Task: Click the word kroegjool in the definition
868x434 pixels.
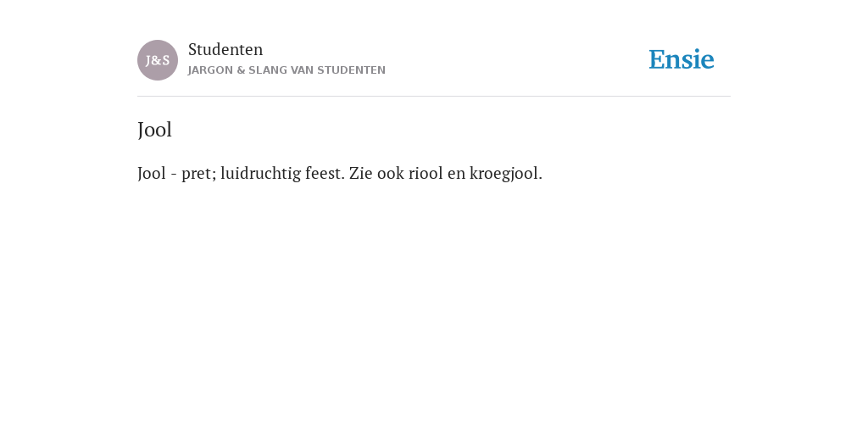Action: click(x=506, y=174)
